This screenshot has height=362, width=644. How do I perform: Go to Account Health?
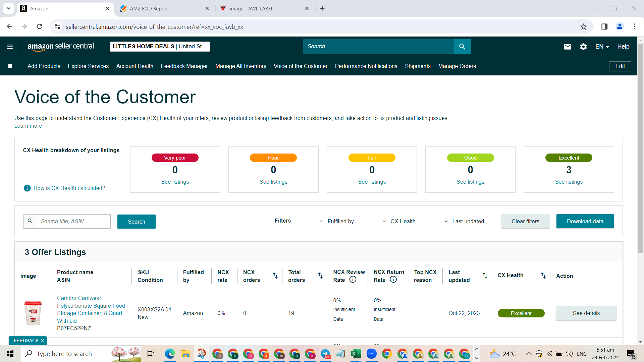click(x=135, y=66)
